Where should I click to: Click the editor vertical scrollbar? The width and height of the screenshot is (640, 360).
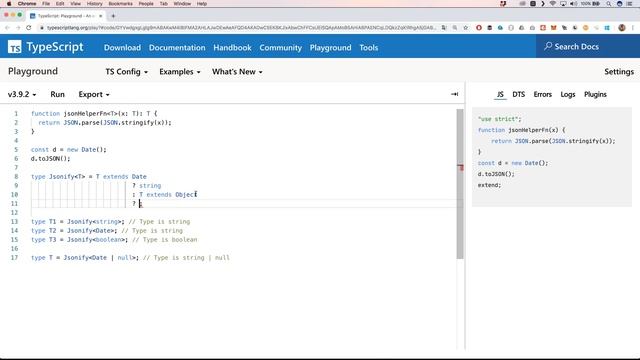click(460, 184)
